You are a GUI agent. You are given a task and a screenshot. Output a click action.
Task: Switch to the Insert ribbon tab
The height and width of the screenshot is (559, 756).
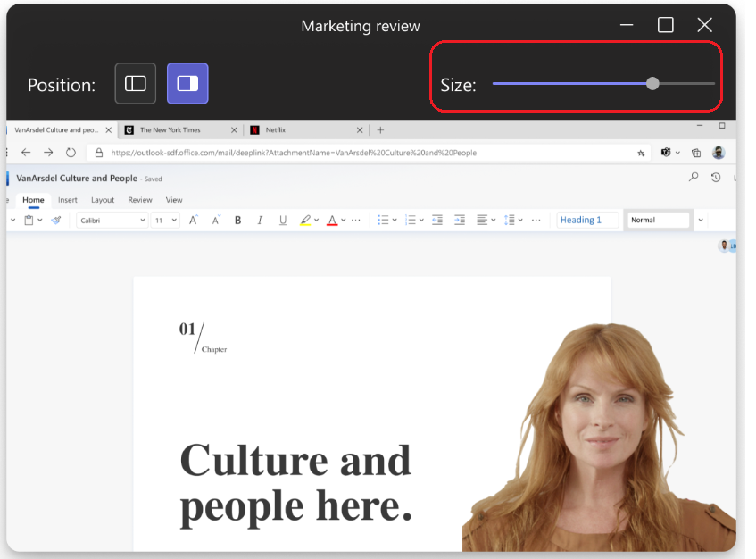[x=68, y=199]
